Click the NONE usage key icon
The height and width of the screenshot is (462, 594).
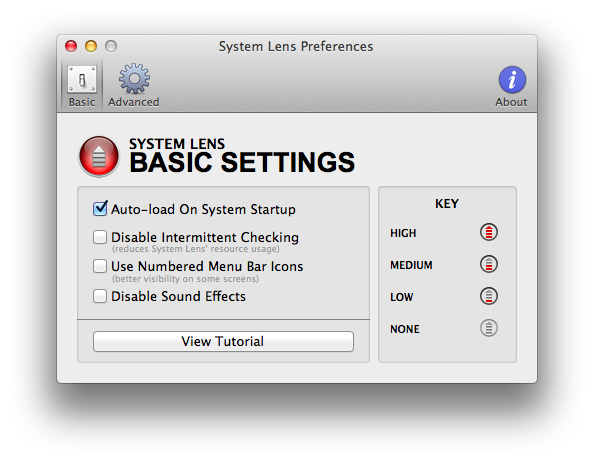(x=489, y=328)
